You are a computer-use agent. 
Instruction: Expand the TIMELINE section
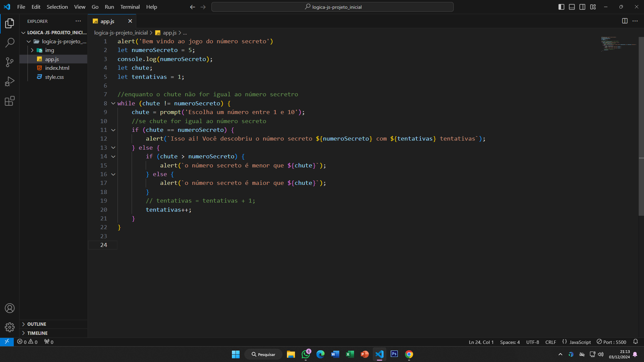click(x=54, y=333)
